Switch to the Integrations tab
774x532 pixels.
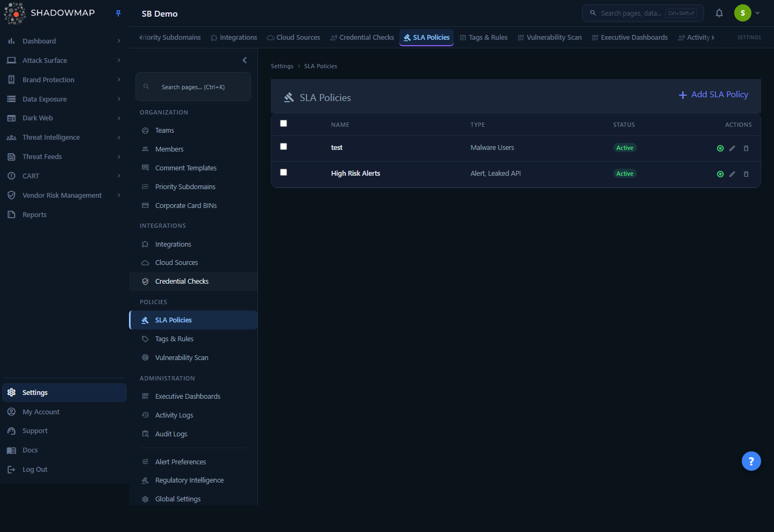234,38
